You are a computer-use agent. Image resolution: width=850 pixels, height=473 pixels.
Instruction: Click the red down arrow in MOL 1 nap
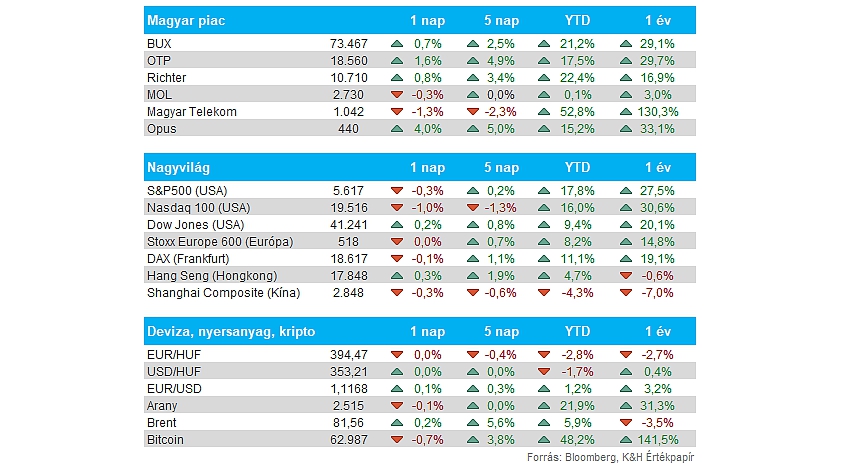click(397, 95)
